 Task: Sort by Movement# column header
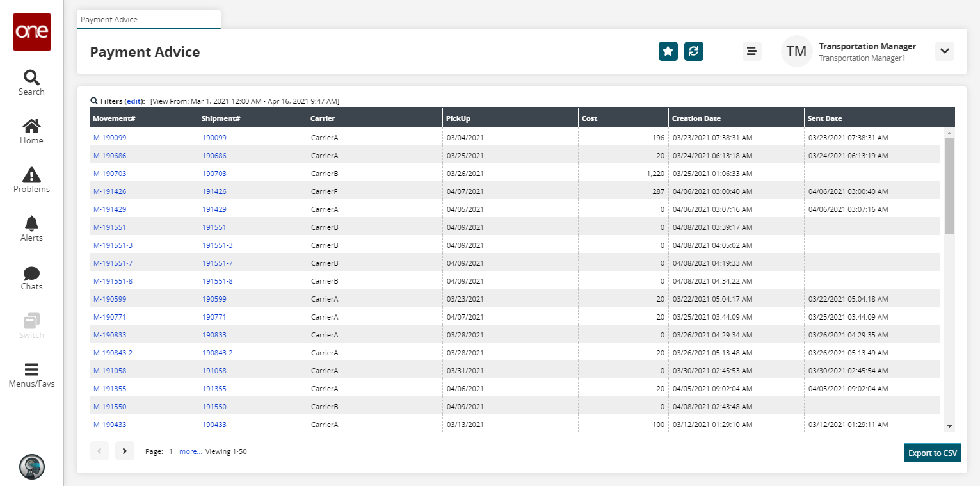click(x=144, y=118)
